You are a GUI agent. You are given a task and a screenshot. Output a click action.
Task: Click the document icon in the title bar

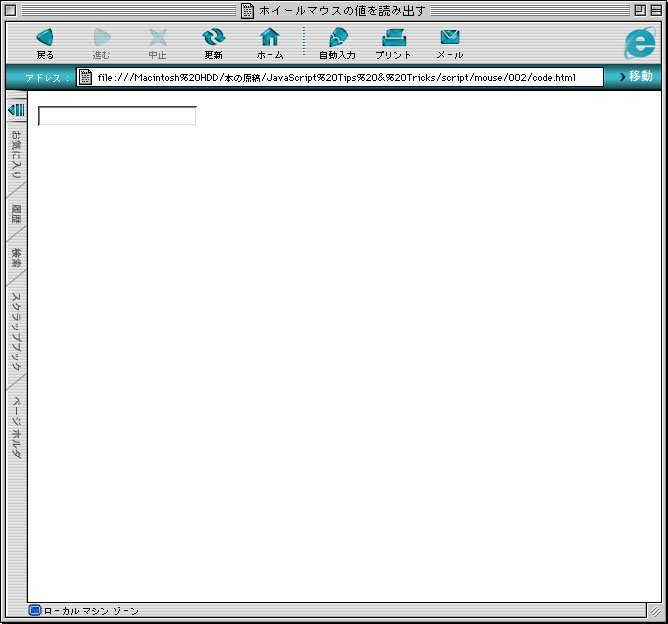247,10
